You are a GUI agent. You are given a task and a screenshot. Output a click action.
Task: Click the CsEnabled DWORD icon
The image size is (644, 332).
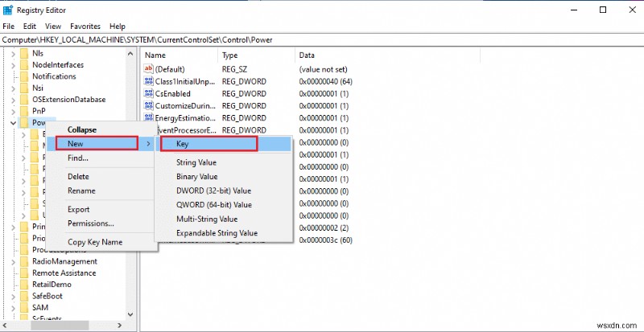149,93
